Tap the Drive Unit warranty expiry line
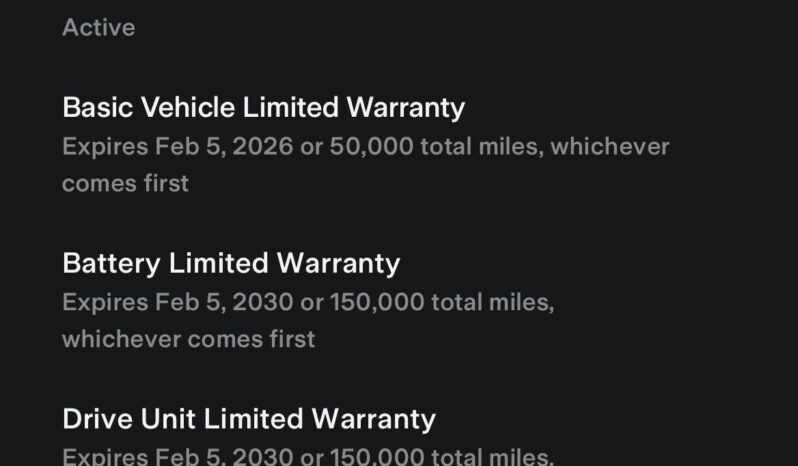The width and height of the screenshot is (798, 466). 308,456
